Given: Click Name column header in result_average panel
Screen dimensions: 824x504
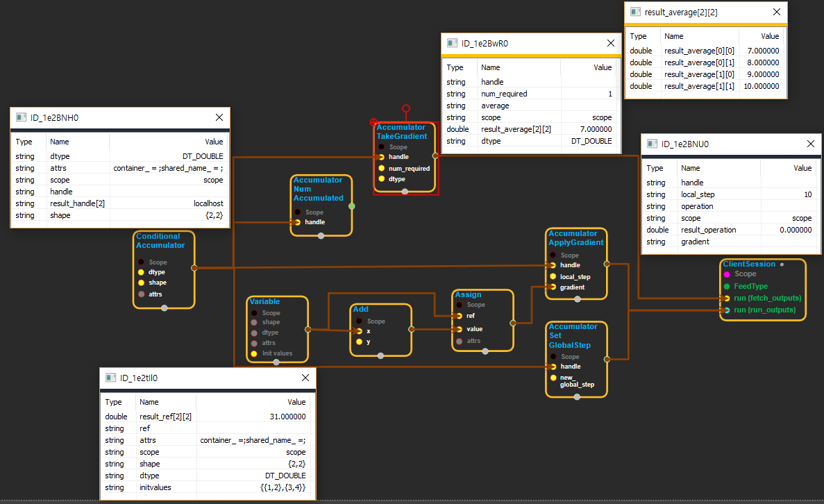Looking at the screenshot, I should (673, 36).
